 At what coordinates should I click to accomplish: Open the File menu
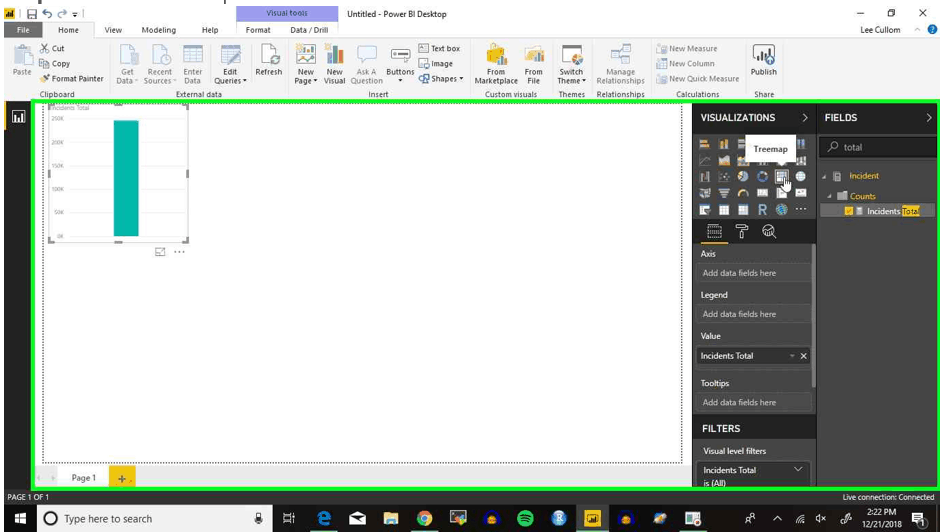[x=23, y=30]
